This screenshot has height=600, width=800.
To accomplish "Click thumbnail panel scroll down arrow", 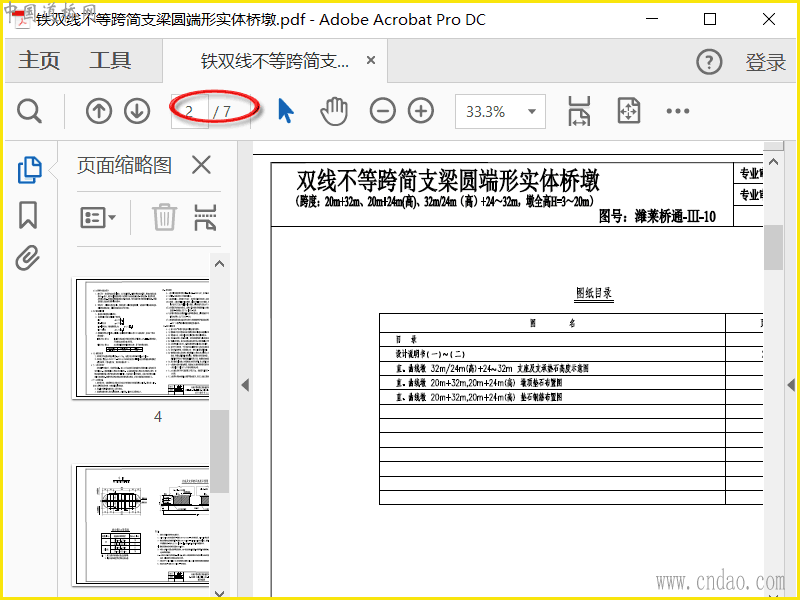I will tap(219, 593).
